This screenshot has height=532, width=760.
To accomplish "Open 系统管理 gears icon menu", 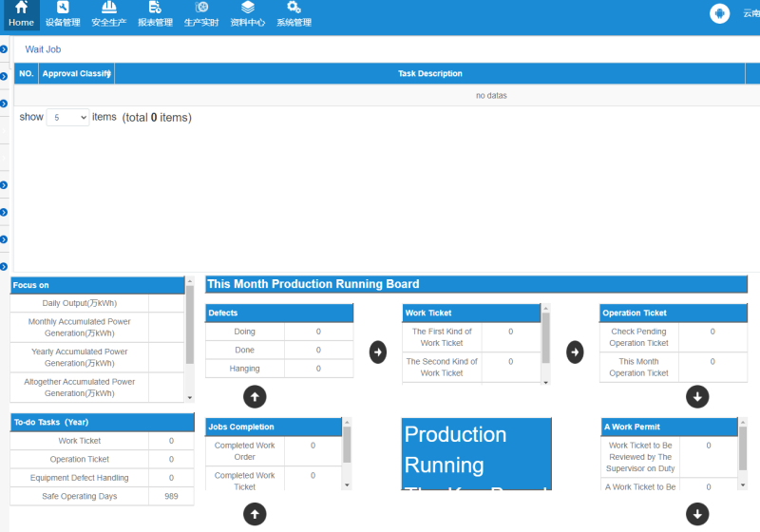I will (294, 14).
